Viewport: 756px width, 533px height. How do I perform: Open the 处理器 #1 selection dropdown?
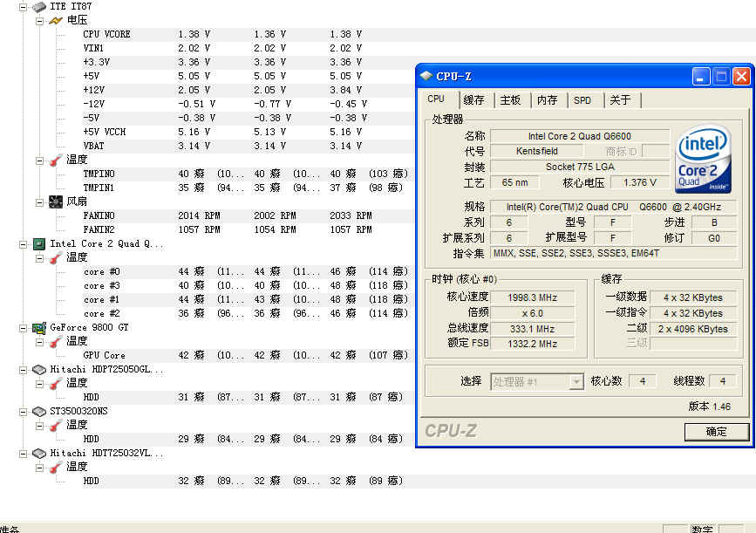coord(576,382)
